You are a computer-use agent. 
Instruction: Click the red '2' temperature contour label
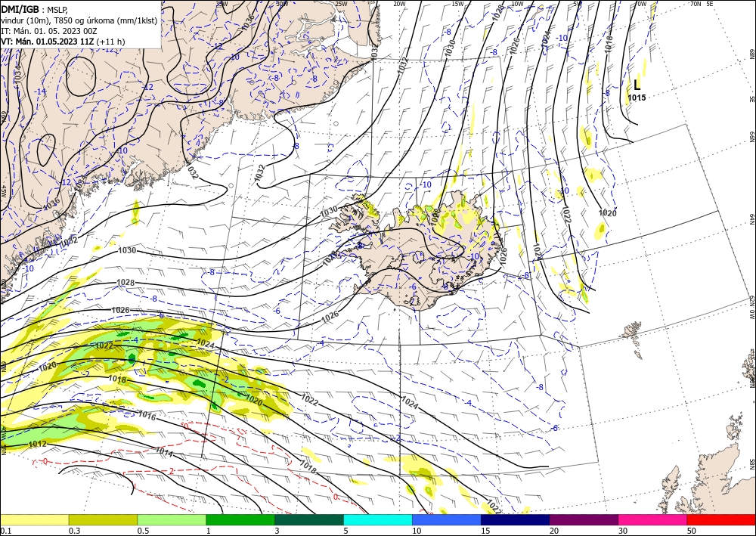(172, 471)
